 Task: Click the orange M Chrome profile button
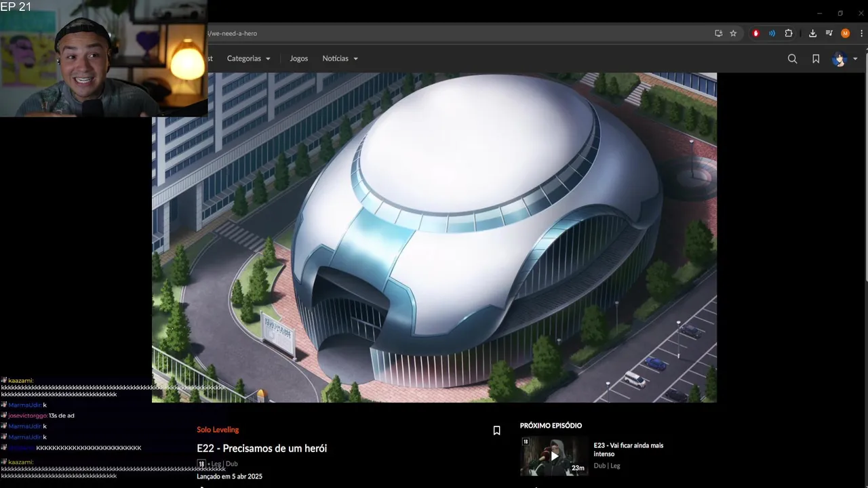click(x=845, y=33)
